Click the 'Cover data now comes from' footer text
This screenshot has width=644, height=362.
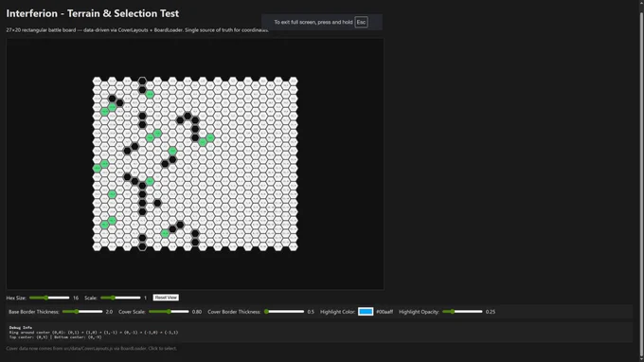pos(92,349)
